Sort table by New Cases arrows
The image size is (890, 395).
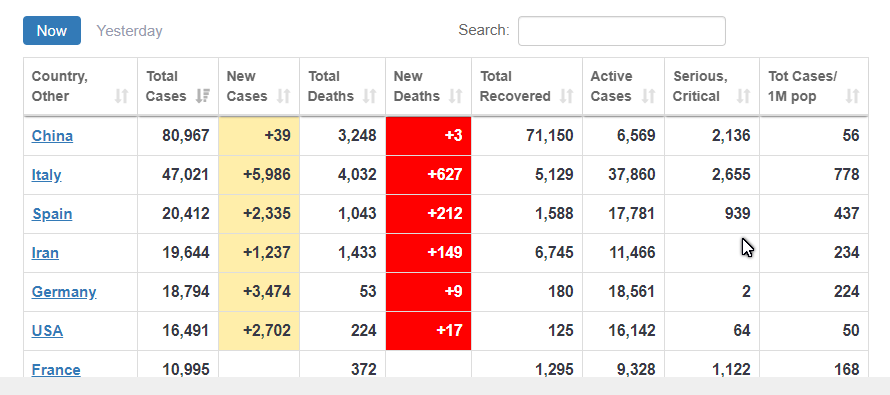click(284, 96)
